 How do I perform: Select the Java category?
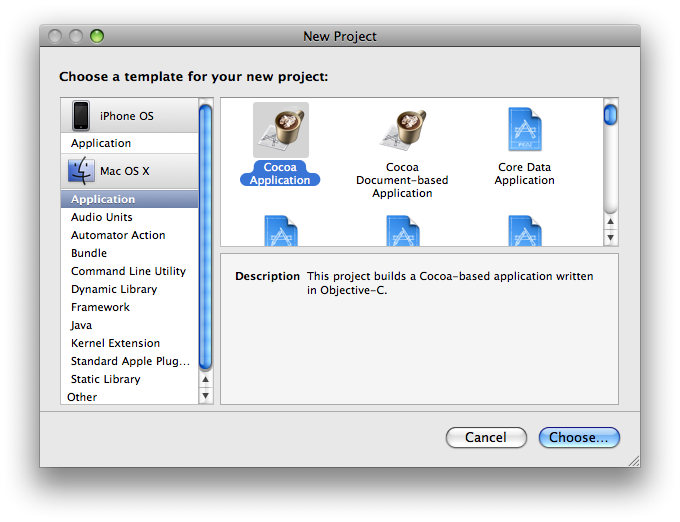coord(129,325)
